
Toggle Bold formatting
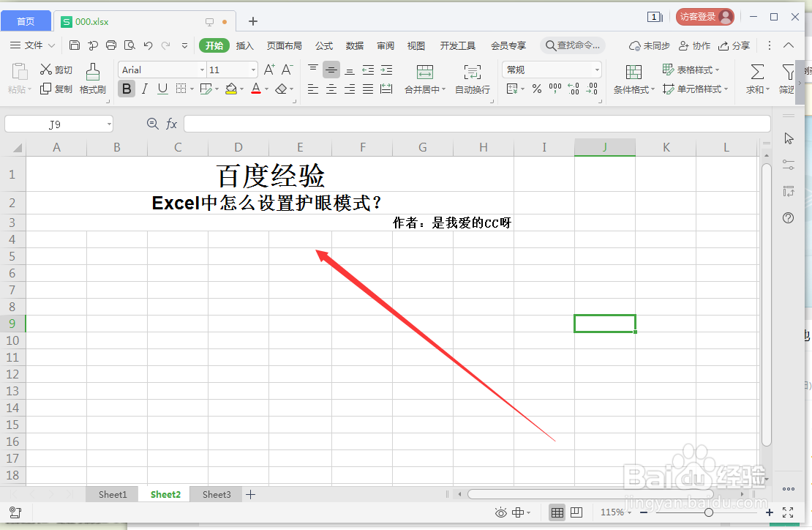point(127,89)
